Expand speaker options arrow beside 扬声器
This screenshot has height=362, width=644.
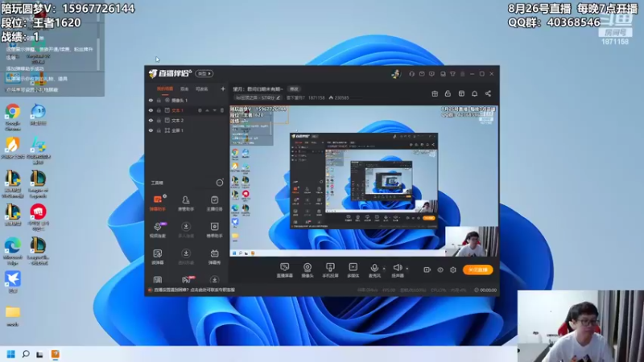pyautogui.click(x=407, y=269)
